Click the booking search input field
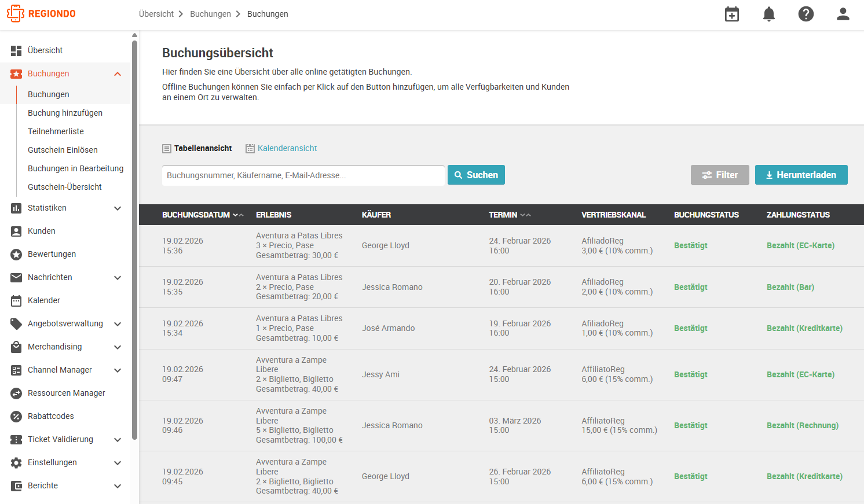Screen dimensions: 864x504 [303, 175]
